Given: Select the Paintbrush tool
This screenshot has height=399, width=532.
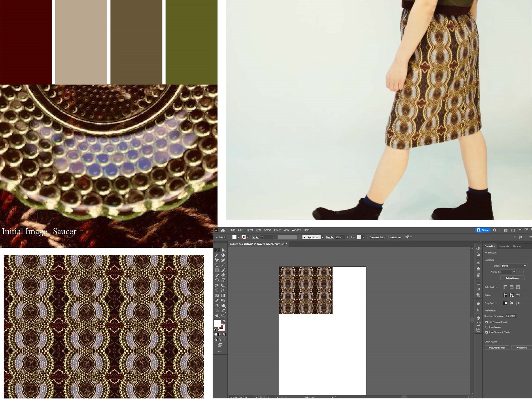Looking at the screenshot, I should (x=223, y=270).
